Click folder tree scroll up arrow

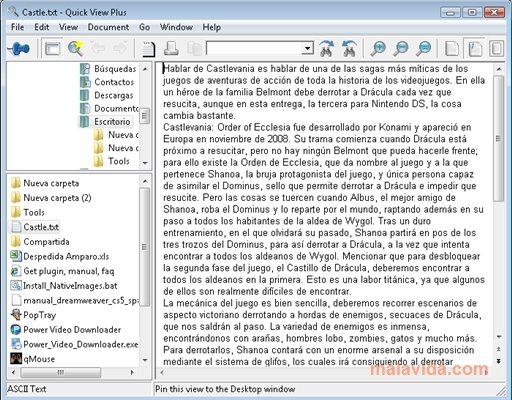(145, 69)
